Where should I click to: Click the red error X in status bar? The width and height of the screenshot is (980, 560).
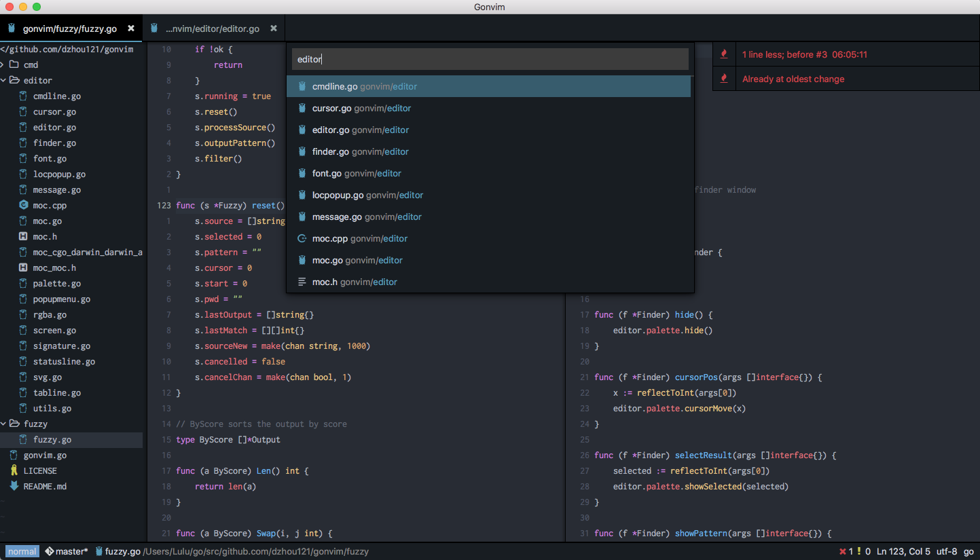click(843, 552)
